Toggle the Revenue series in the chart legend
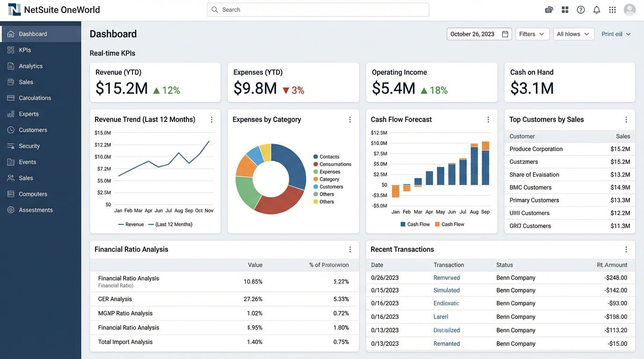Screen dimensions: 644x359 (131, 224)
